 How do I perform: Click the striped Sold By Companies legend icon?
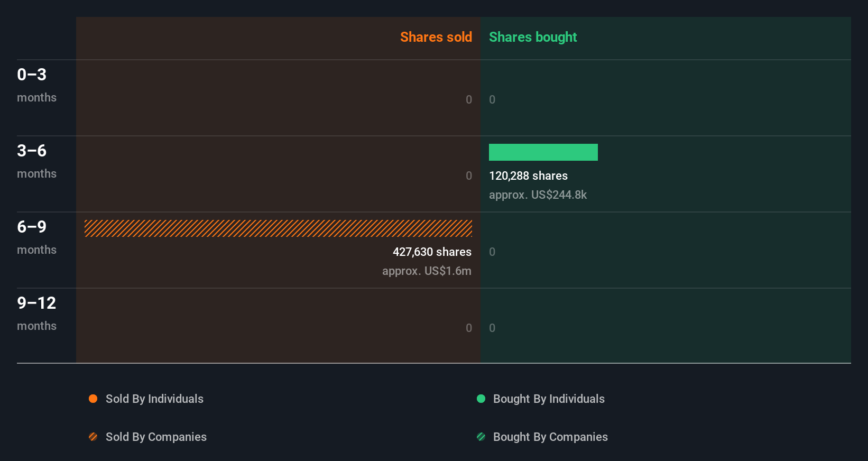(x=93, y=437)
